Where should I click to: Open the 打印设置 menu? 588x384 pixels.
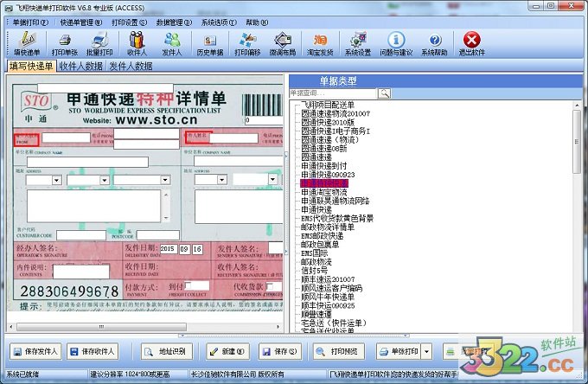tap(132, 21)
